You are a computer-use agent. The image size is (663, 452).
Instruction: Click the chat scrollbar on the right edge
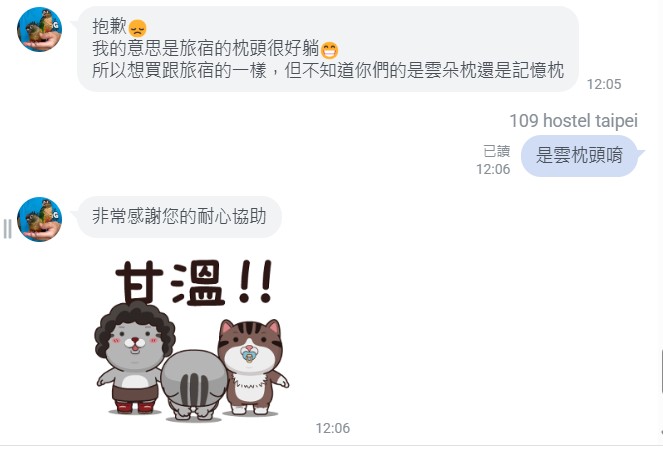tap(661, 371)
